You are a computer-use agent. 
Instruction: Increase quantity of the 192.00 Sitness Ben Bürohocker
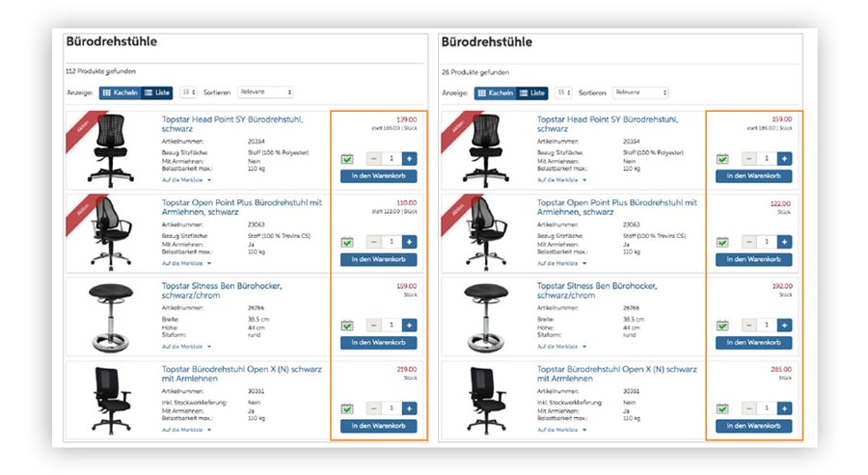(x=784, y=325)
